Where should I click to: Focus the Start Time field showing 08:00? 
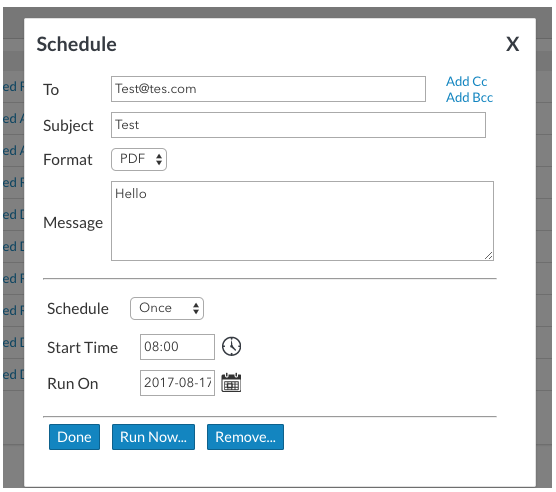(x=177, y=347)
